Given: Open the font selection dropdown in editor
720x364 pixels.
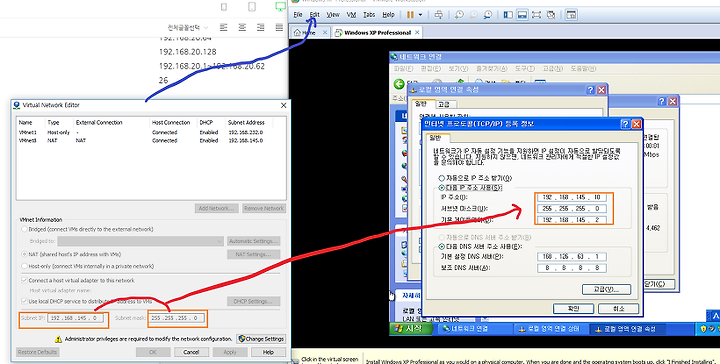Looking at the screenshot, I should pos(187,28).
